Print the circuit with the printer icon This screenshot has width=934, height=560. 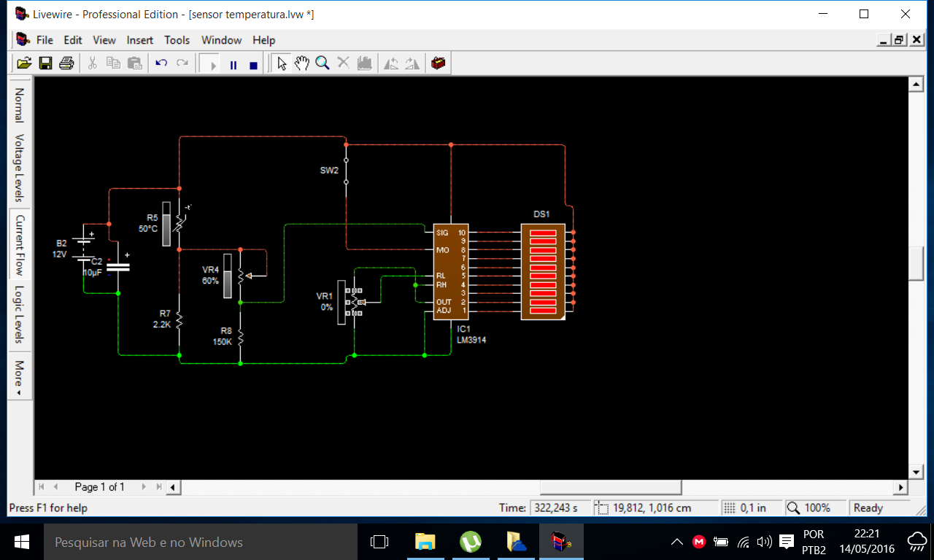66,63
